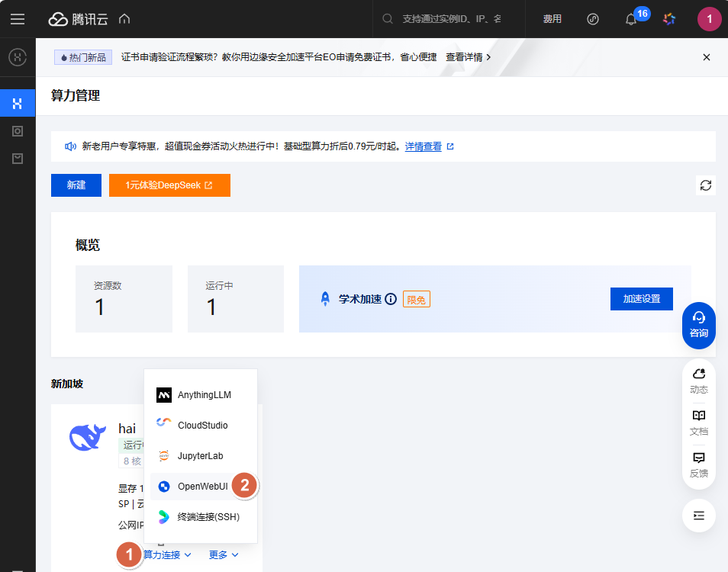This screenshot has height=572, width=728.
Task: Click the external link icon after 详情查看
Action: 450,146
